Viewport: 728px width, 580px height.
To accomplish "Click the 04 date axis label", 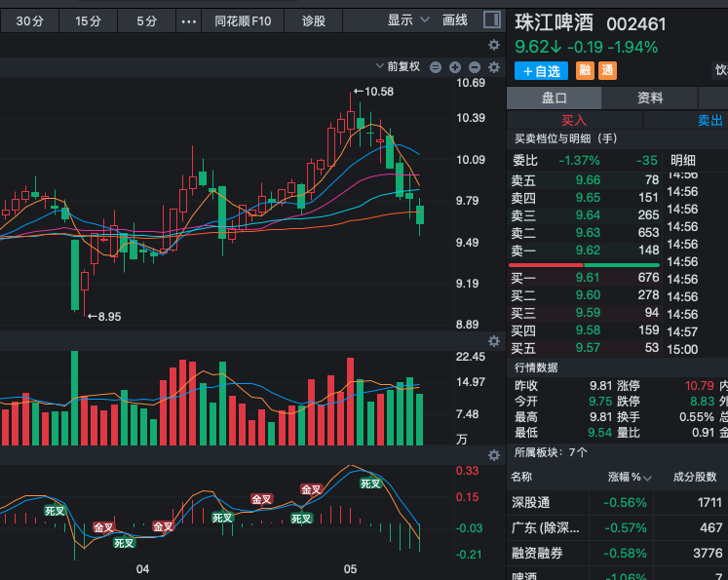I will (x=142, y=569).
